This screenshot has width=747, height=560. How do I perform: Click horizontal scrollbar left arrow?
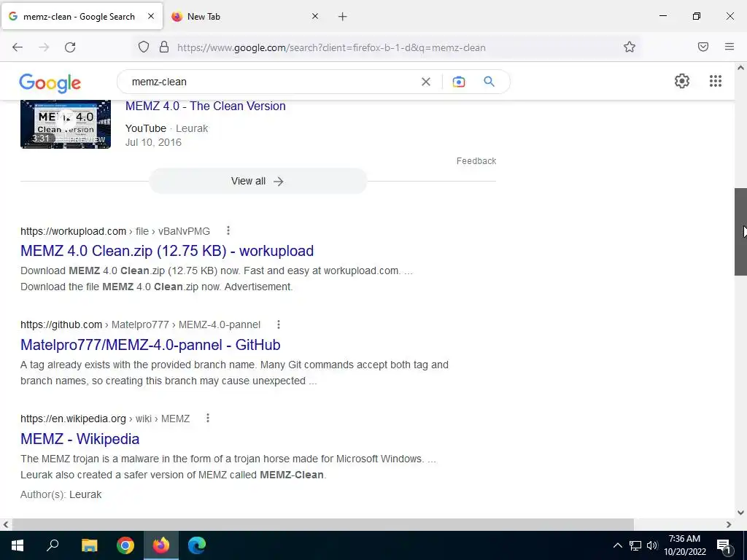[x=6, y=524]
